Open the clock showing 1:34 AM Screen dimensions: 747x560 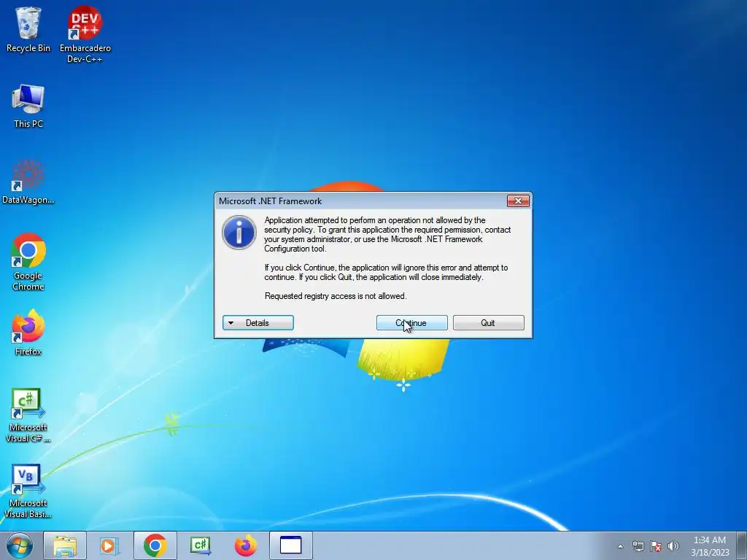710,546
